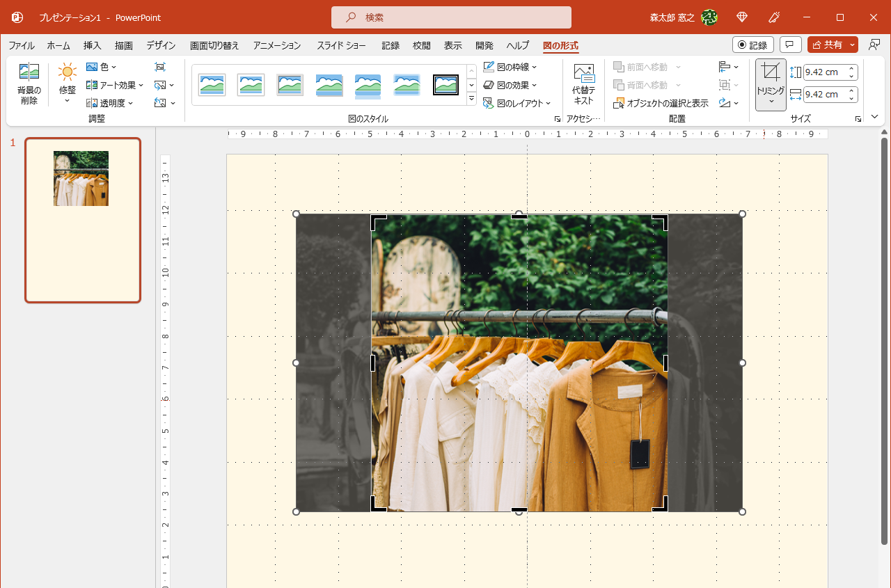Toggle the トリミング crop tool
891x588 pixels.
771,72
